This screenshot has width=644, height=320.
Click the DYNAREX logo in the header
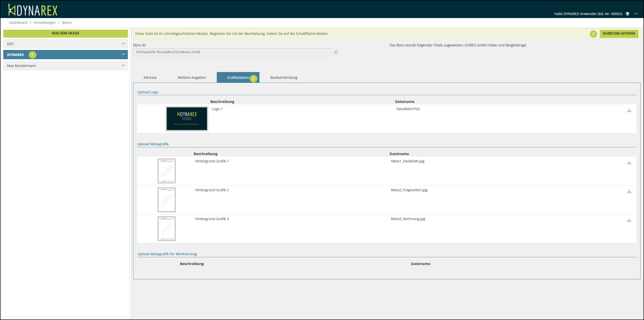tap(33, 10)
